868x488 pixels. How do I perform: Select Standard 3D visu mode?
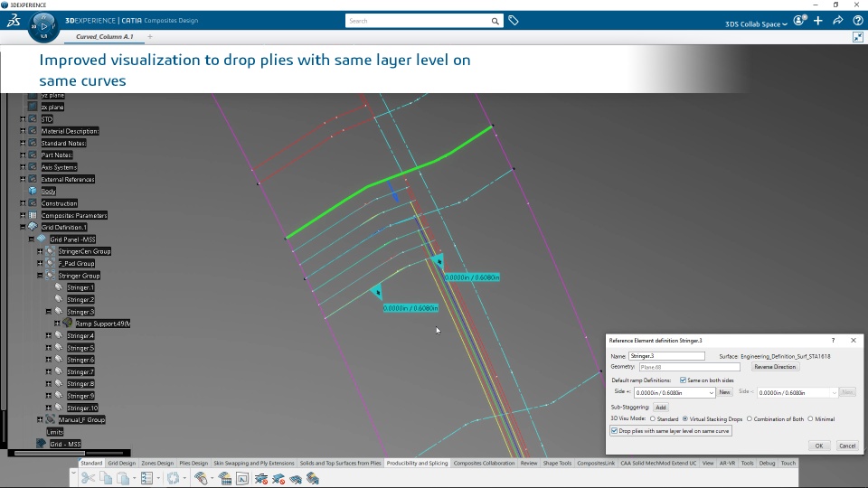[x=653, y=418]
